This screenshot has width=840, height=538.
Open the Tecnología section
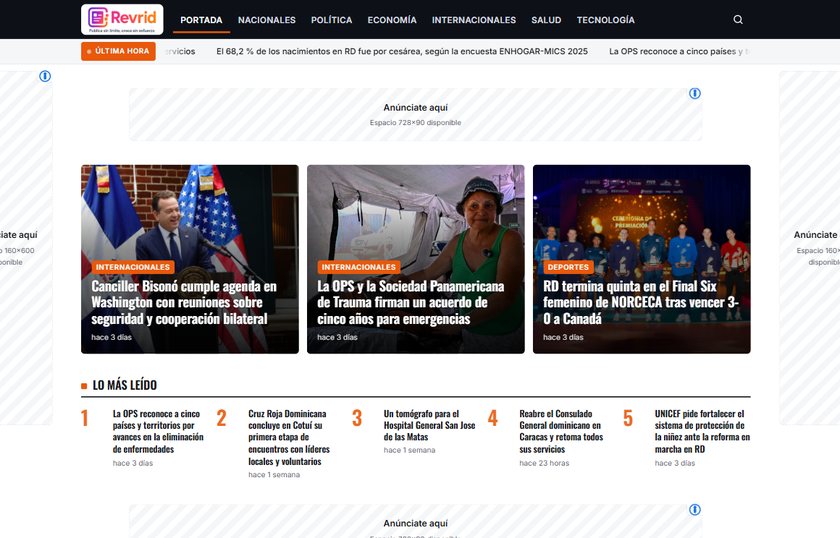[x=605, y=20]
